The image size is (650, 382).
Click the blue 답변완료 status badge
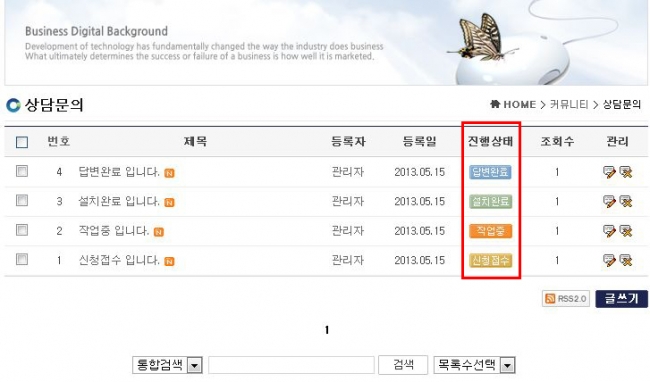tap(490, 172)
